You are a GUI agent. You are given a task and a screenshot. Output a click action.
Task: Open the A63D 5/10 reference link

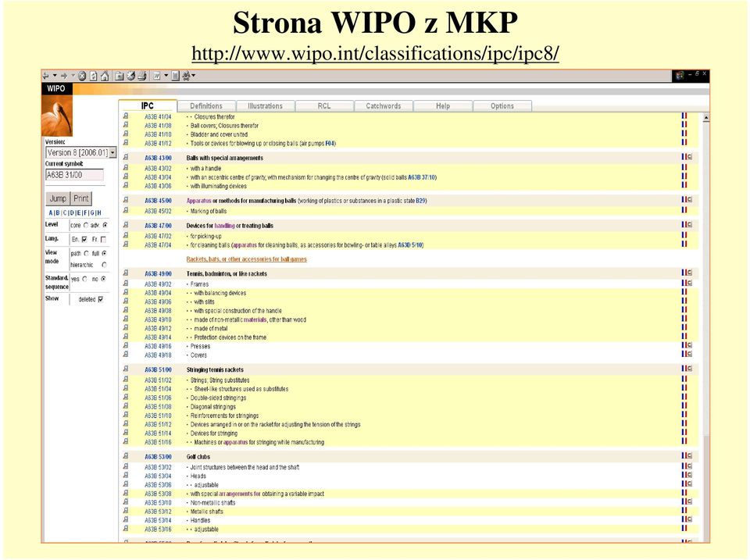click(x=410, y=245)
